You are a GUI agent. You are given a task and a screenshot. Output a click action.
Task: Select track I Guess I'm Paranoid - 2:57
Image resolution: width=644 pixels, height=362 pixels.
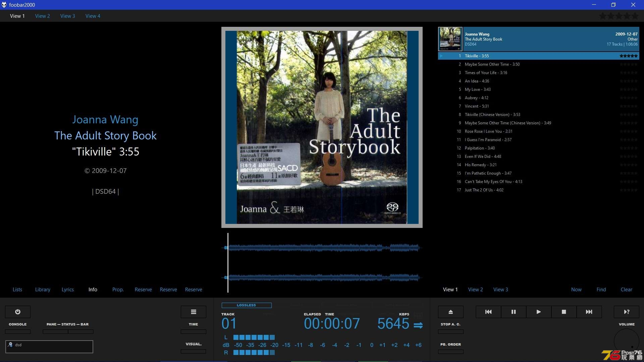click(538, 140)
